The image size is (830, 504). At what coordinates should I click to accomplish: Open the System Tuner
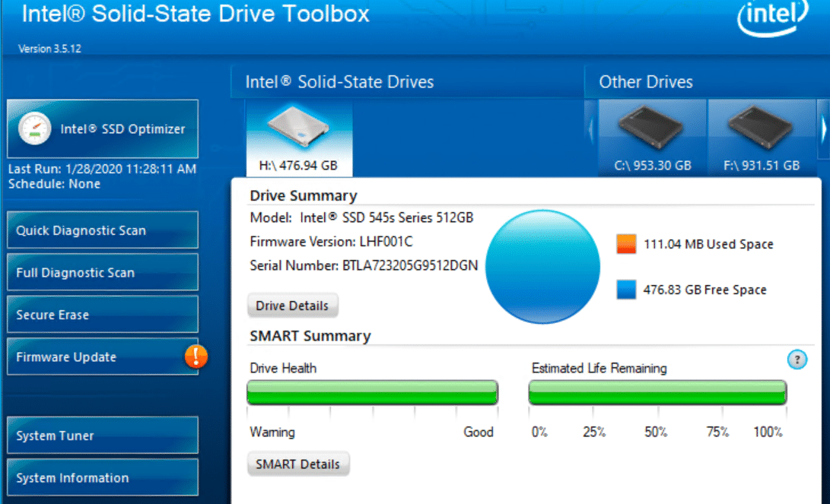click(x=103, y=436)
